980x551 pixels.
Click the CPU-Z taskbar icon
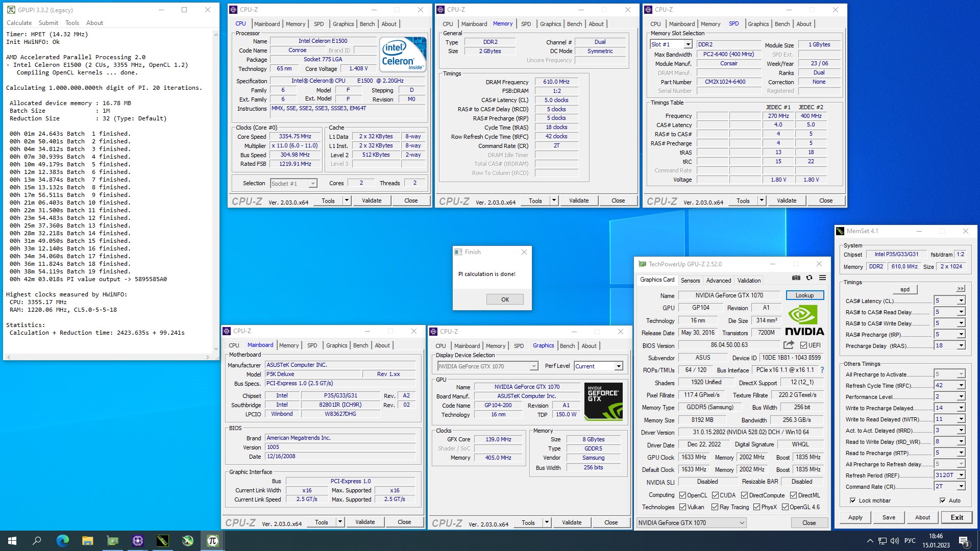point(137,541)
